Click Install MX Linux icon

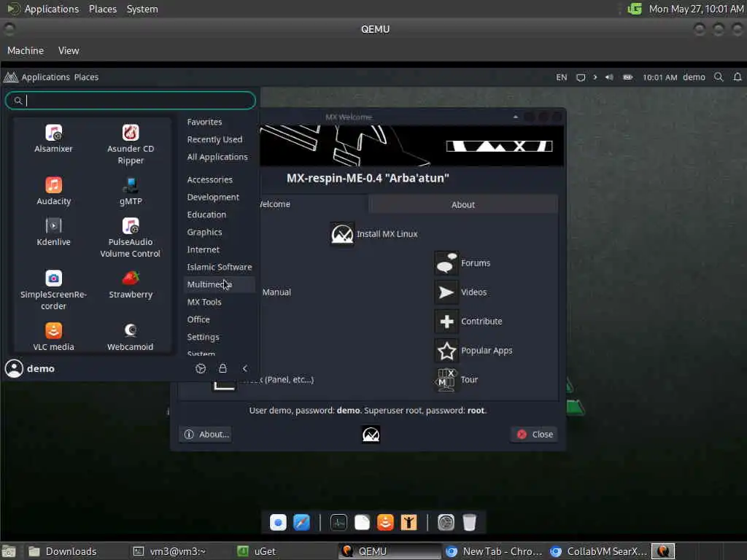pyautogui.click(x=342, y=234)
